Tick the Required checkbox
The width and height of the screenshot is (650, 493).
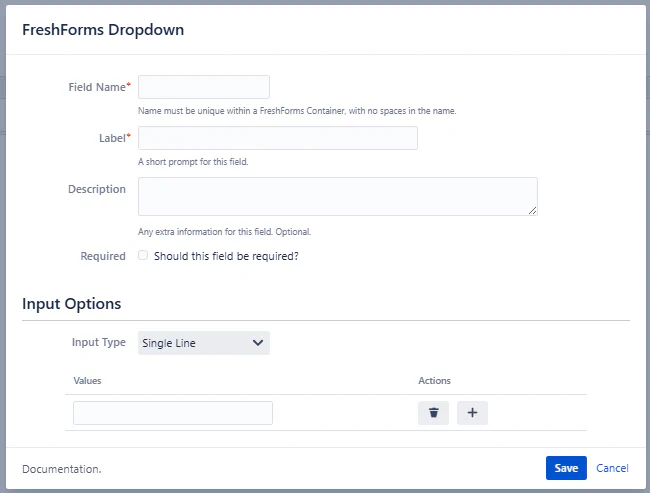click(x=143, y=256)
